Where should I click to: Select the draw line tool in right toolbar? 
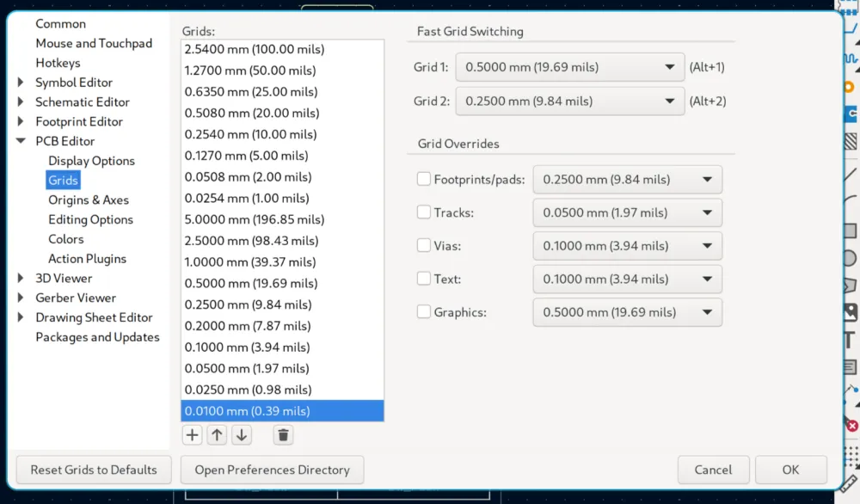click(850, 175)
